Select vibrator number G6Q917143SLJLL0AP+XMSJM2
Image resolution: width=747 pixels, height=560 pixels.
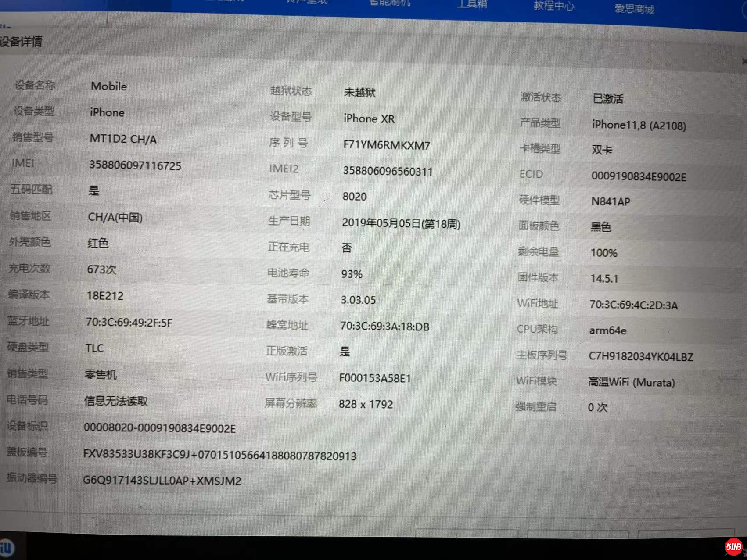click(162, 481)
